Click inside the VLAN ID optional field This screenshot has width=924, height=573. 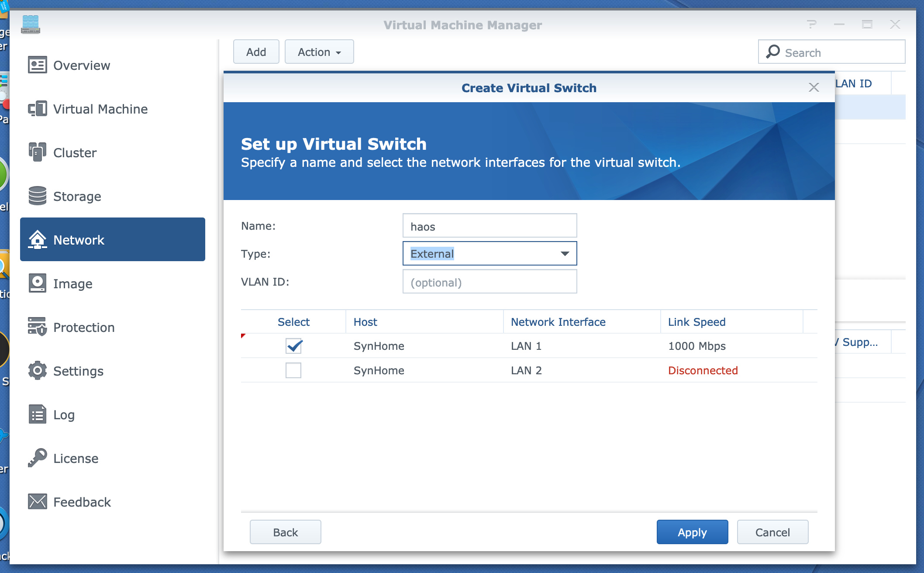[490, 282]
